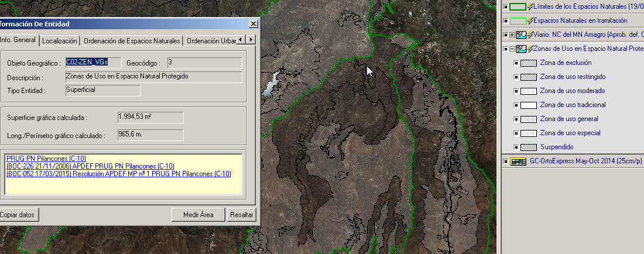Open the Localización tab
644x254 pixels.
(x=60, y=40)
